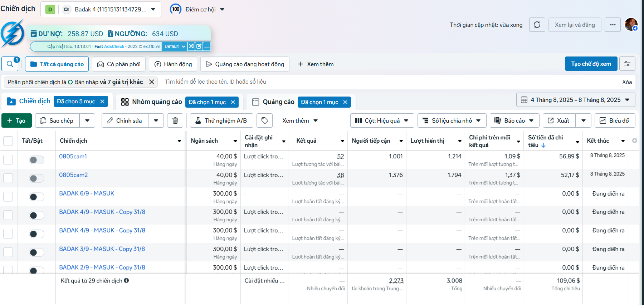The width and height of the screenshot is (644, 305).
Task: Open the Biểu đồ chart view
Action: pyautogui.click(x=615, y=120)
